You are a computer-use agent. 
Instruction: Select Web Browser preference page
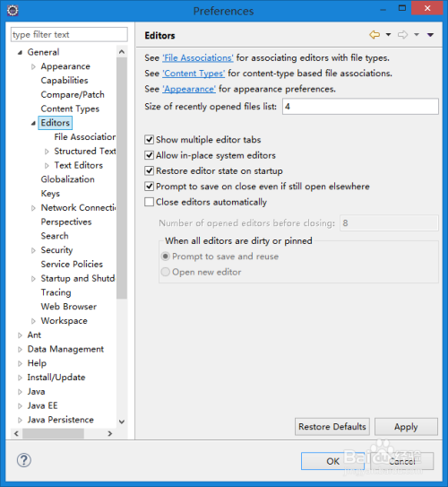(69, 307)
